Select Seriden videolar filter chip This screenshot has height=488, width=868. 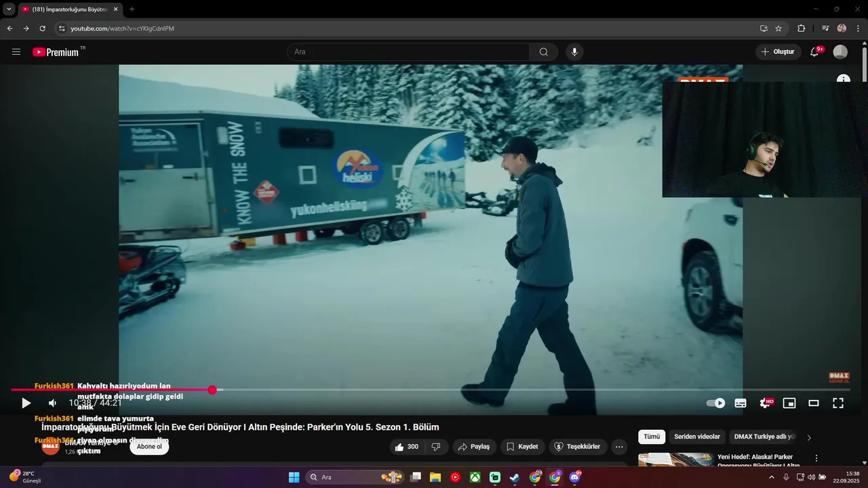(x=697, y=437)
